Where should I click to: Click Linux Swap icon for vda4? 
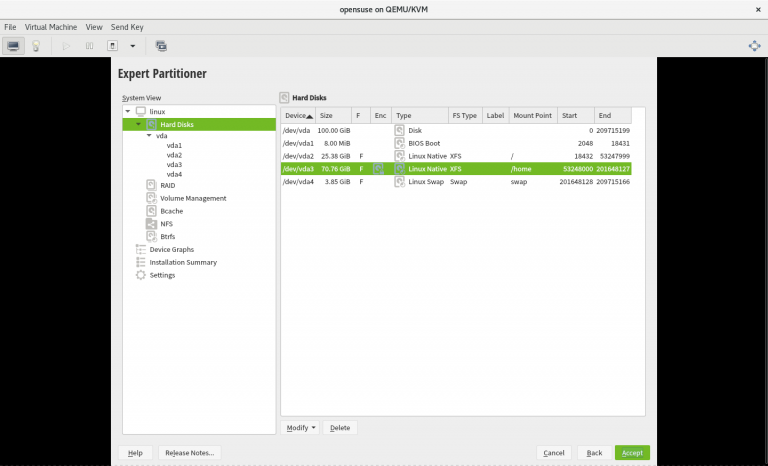[x=400, y=182]
